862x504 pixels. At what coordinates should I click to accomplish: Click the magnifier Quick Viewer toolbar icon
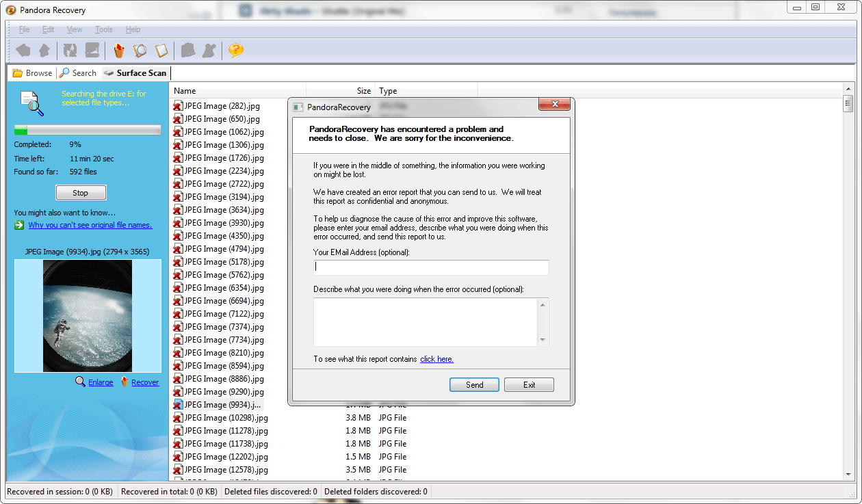click(140, 50)
